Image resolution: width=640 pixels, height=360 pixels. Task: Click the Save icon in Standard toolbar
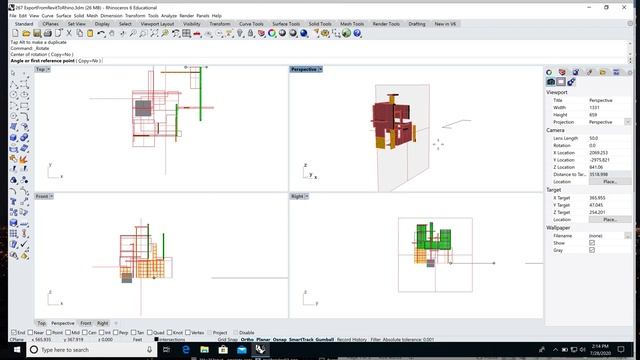37,33
